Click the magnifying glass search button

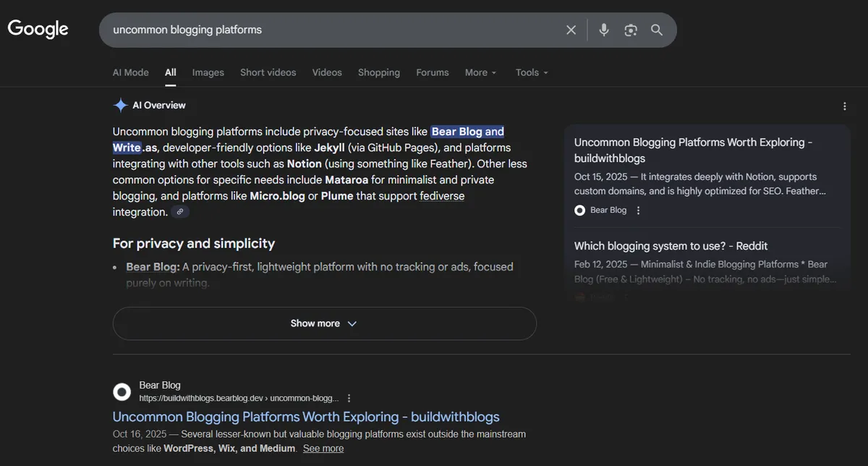[657, 30]
